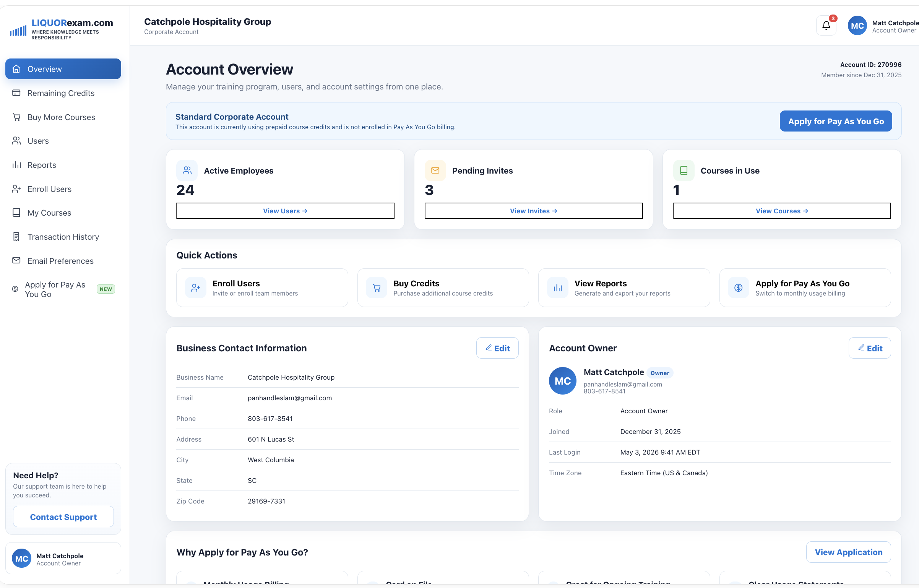919x588 pixels.
Task: Open the Reports sidebar item
Action: [63, 165]
